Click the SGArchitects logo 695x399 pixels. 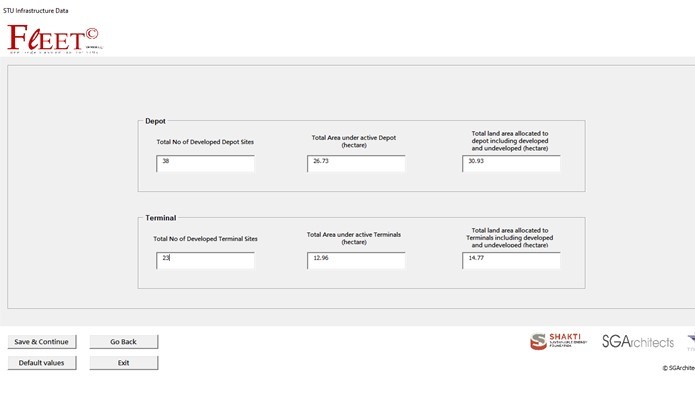coord(638,341)
